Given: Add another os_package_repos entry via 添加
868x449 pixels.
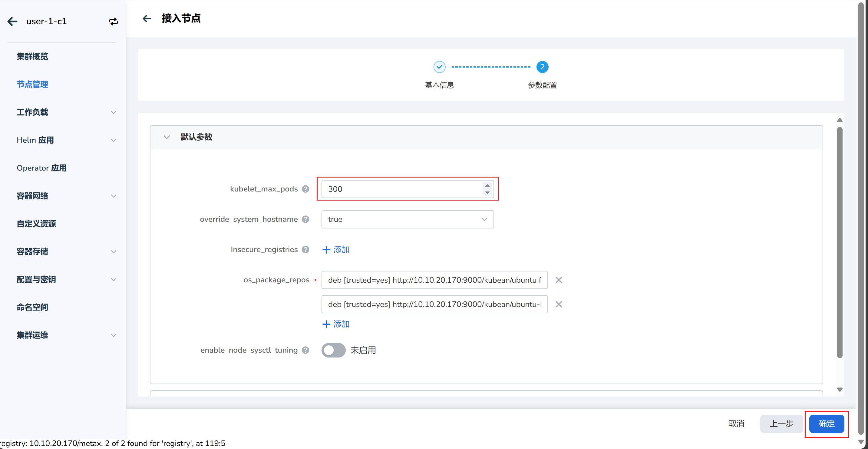Looking at the screenshot, I should click(336, 324).
